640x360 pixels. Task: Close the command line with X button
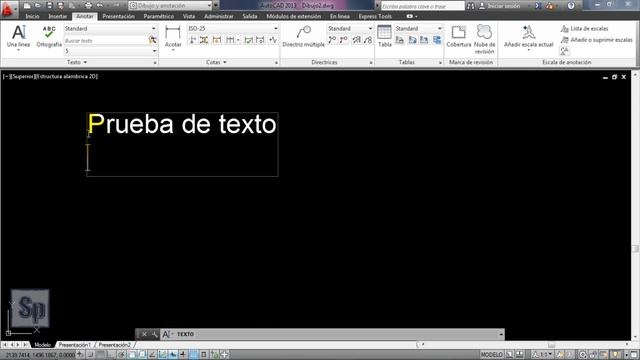pos(144,334)
